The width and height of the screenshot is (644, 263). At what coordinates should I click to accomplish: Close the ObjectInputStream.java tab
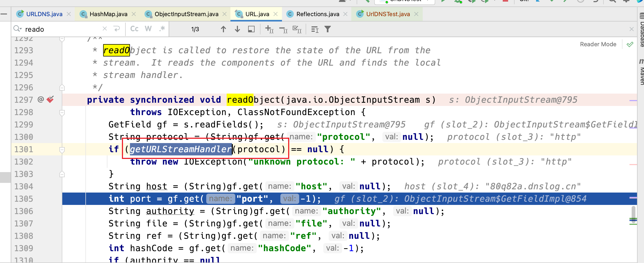225,14
